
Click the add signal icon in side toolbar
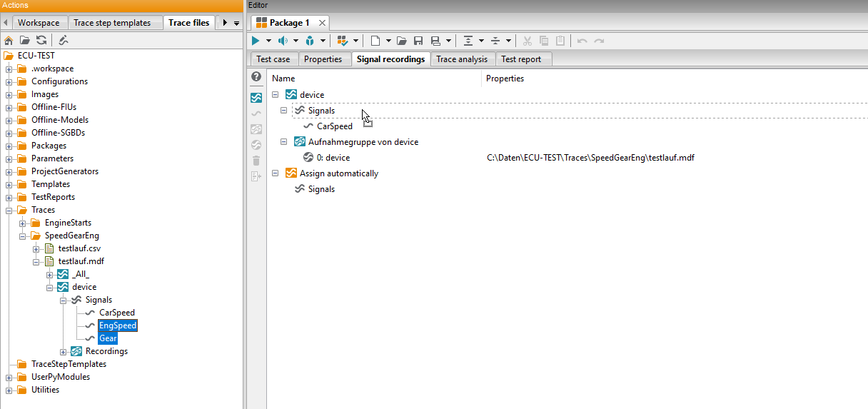click(x=256, y=113)
